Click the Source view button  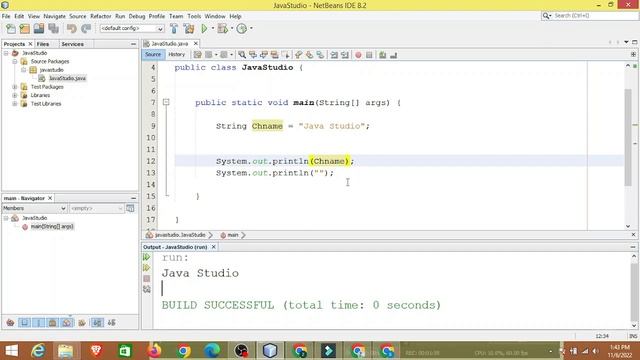[x=153, y=55]
